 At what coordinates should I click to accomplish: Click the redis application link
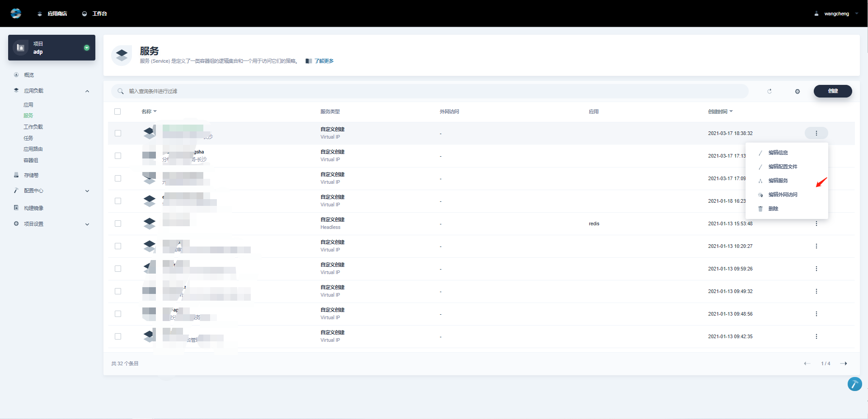(594, 223)
